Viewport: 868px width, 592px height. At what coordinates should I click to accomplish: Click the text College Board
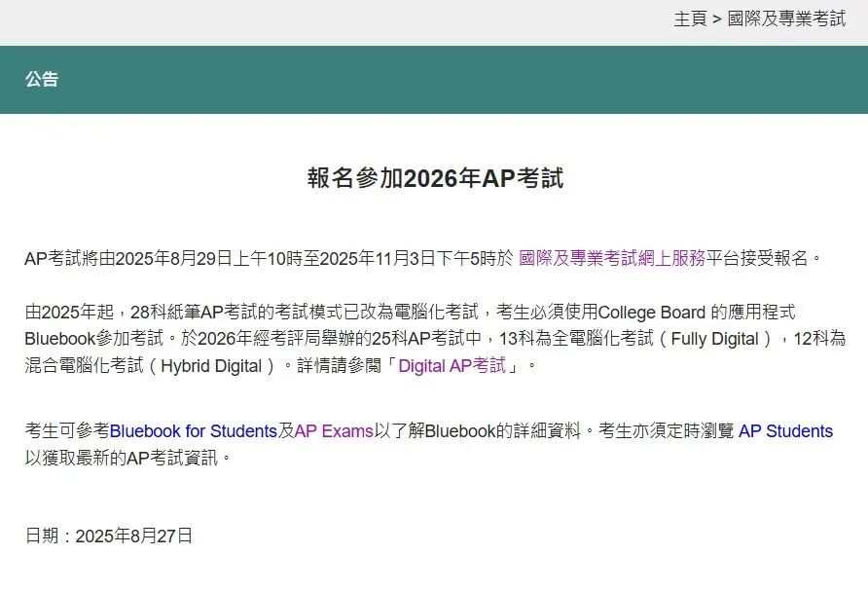click(652, 313)
